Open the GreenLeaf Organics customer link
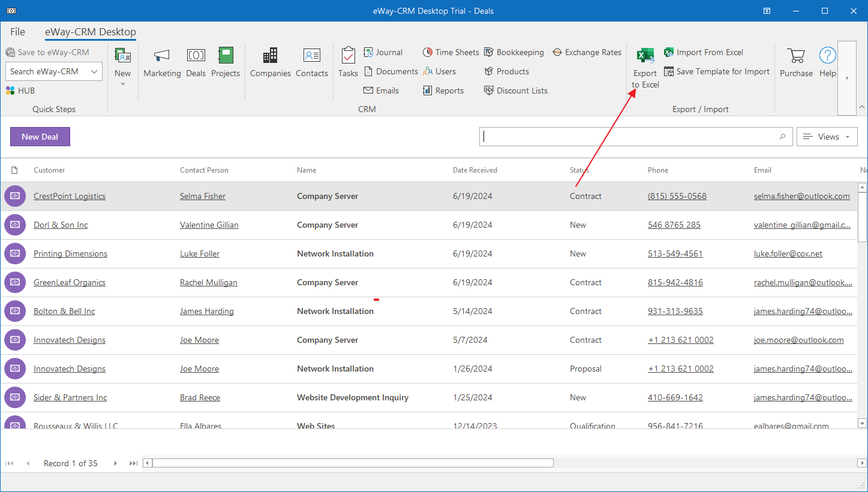Viewport: 868px width, 492px height. (70, 282)
